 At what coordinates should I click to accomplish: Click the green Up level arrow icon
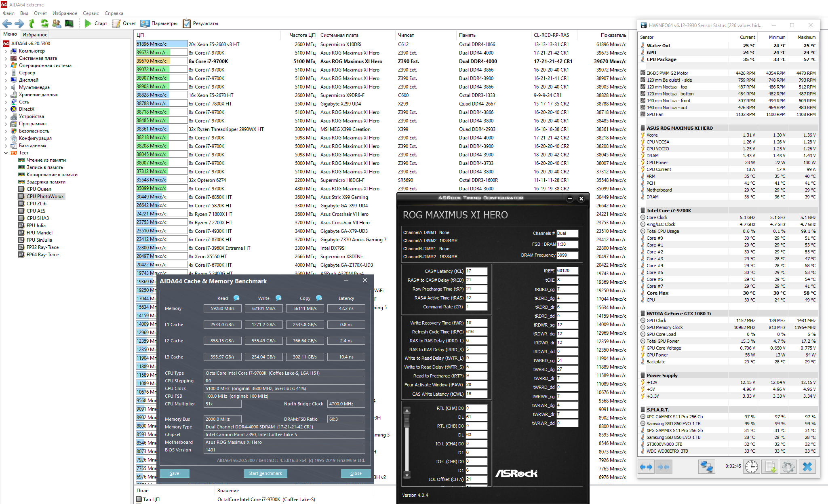32,23
